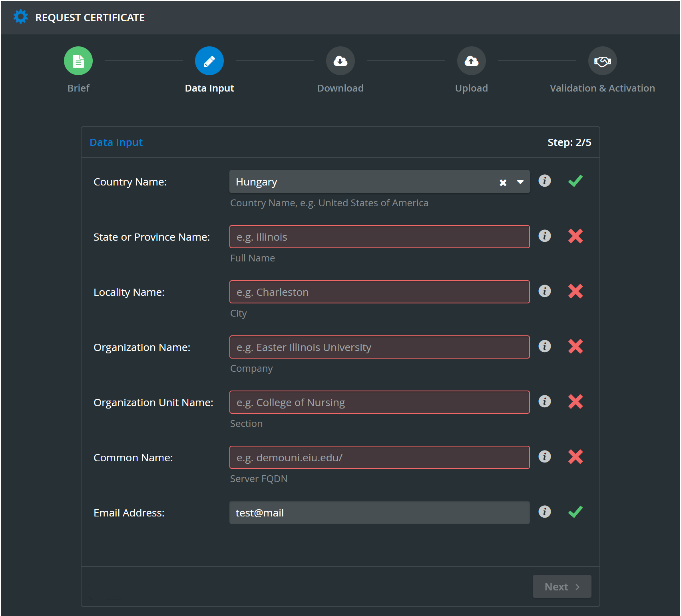Expand the Country Name dropdown arrow
This screenshot has width=681, height=616.
click(520, 182)
